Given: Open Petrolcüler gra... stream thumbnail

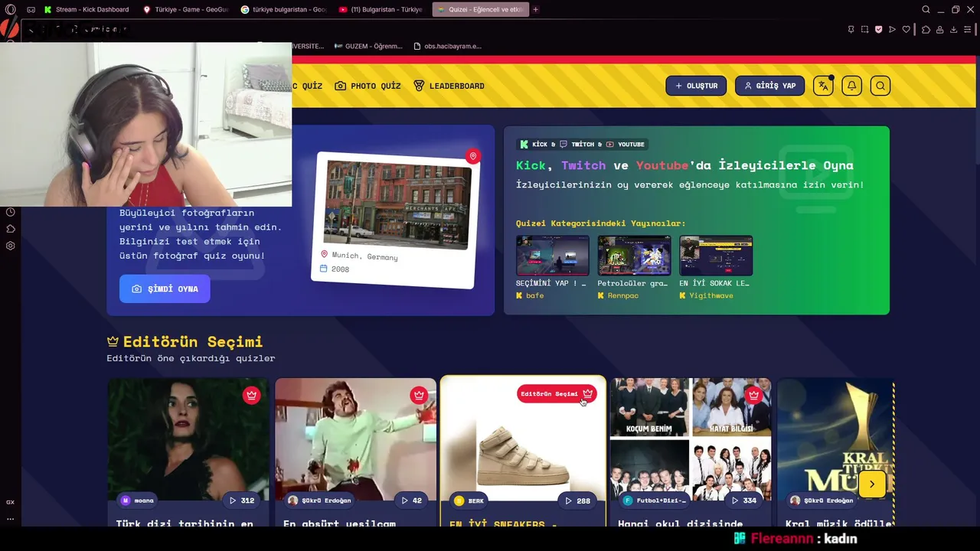Looking at the screenshot, I should [634, 256].
